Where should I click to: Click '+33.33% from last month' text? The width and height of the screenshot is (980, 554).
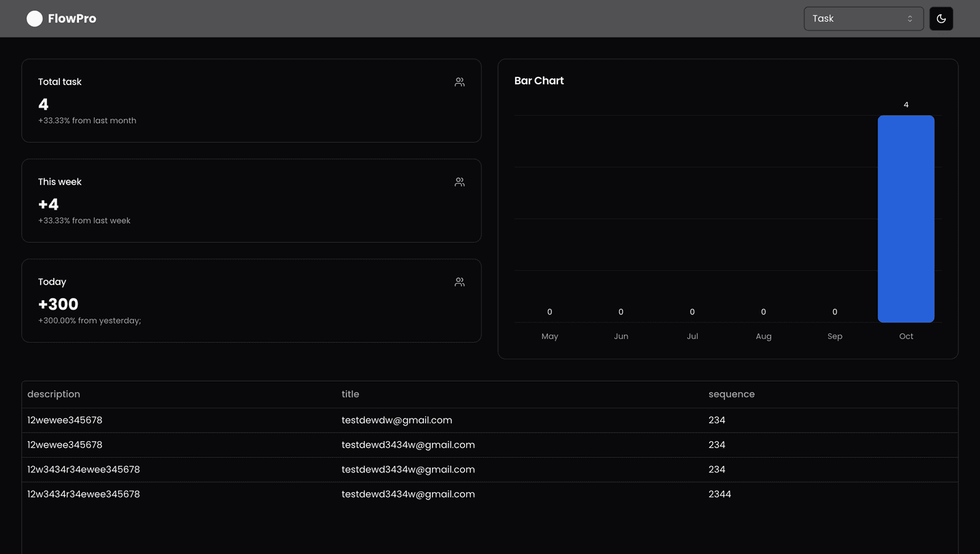(87, 120)
